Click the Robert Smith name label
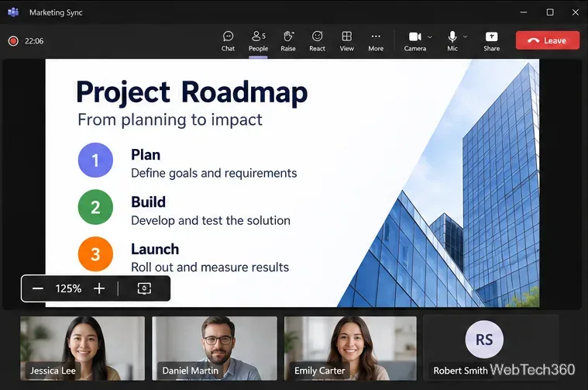The width and height of the screenshot is (588, 390). tap(460, 371)
